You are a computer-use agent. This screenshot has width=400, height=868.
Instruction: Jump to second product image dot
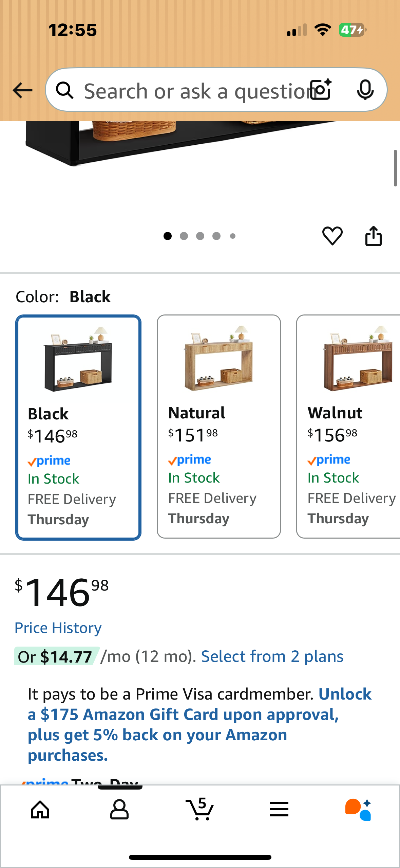[184, 236]
